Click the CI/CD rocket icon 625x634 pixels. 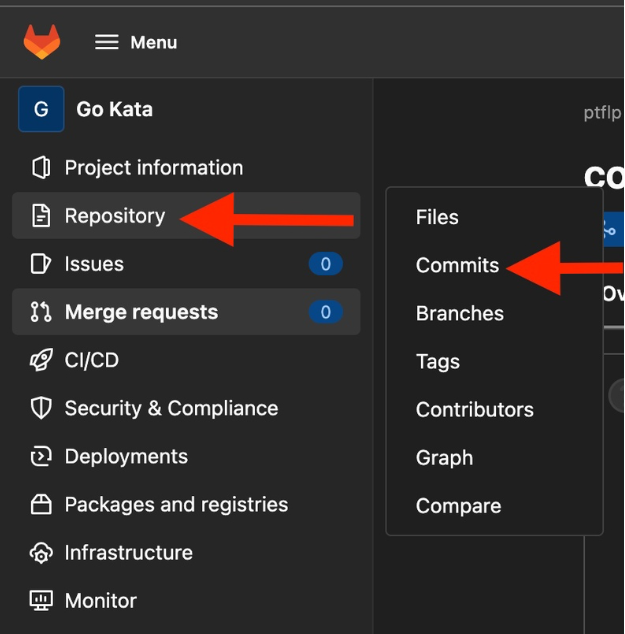[x=41, y=360]
